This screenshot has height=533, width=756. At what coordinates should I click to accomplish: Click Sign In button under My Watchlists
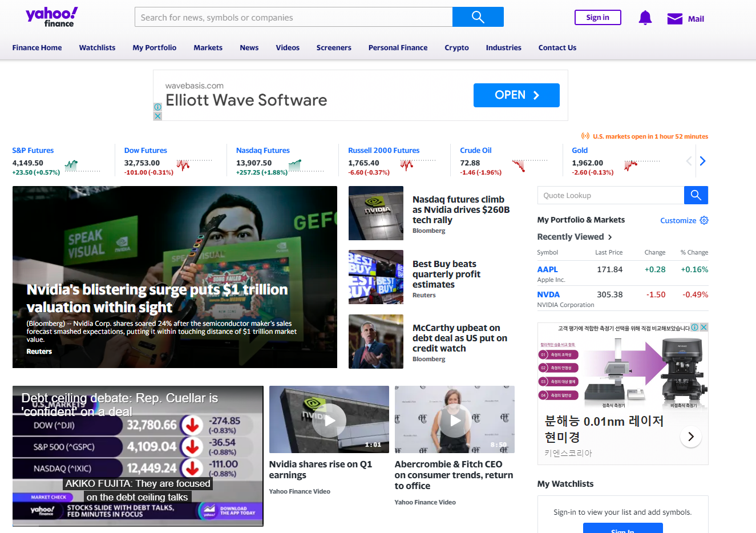623,528
